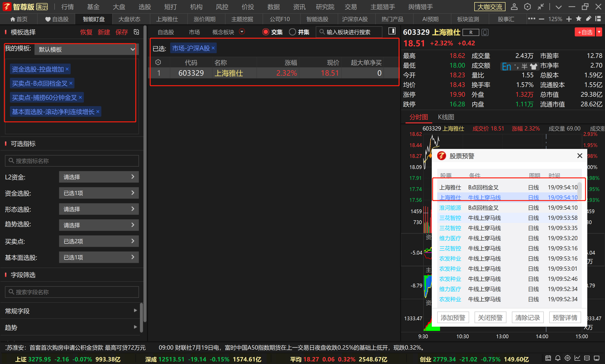
Task: Click the shrink arrows icon
Action: 540,7
